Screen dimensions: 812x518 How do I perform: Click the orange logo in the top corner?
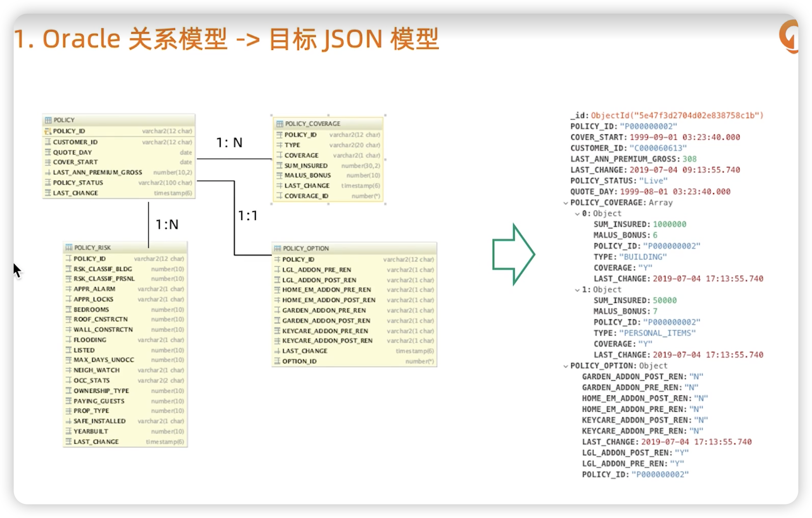[x=789, y=37]
